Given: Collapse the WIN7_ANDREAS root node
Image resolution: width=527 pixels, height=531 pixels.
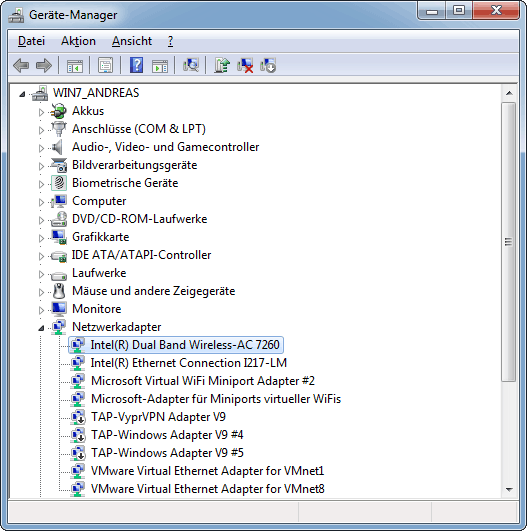Looking at the screenshot, I should click(22, 94).
